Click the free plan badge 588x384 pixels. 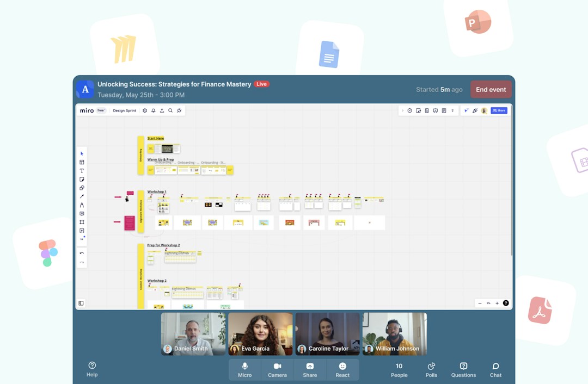101,110
